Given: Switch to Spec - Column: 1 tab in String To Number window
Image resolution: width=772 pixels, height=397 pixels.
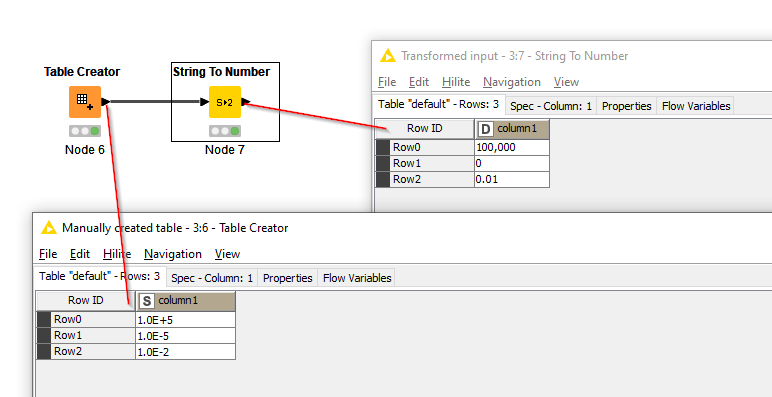Looking at the screenshot, I should (x=551, y=106).
